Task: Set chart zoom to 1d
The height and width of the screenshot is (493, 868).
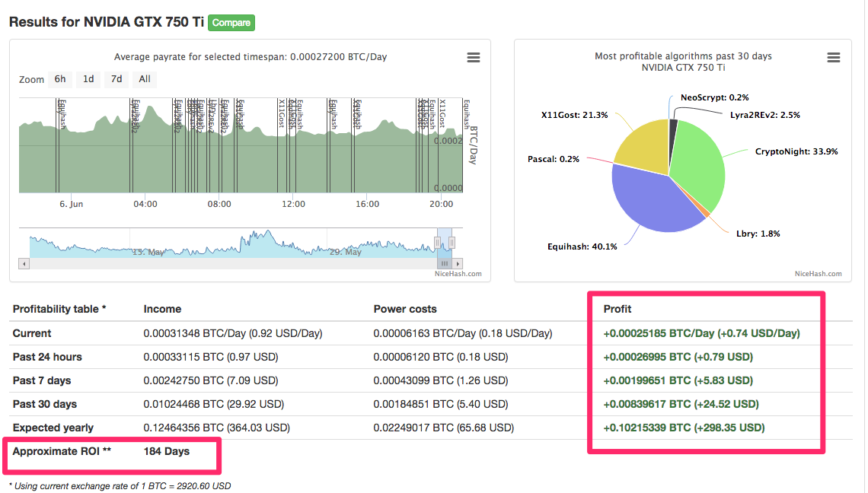Action: tap(88, 79)
